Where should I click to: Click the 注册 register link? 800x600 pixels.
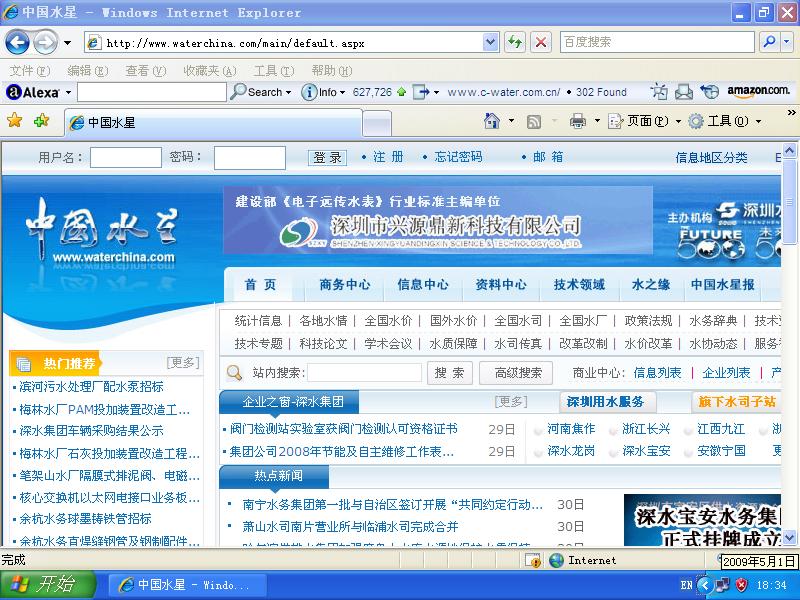[388, 157]
